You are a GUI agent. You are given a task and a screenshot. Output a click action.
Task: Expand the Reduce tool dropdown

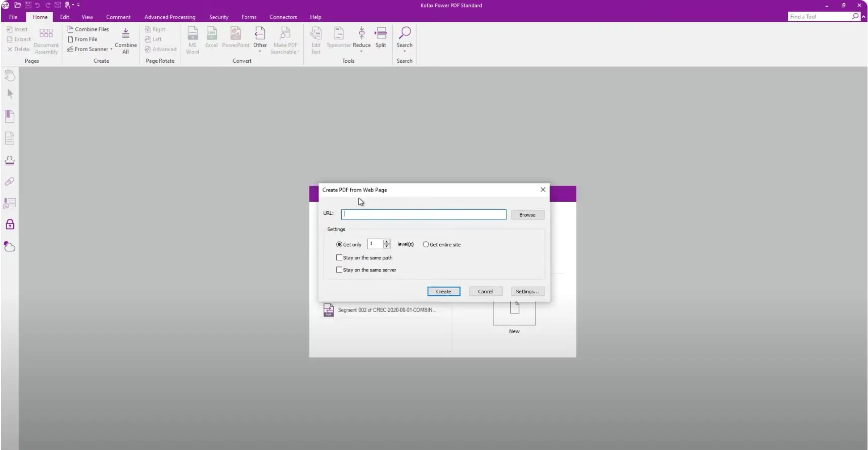[361, 52]
